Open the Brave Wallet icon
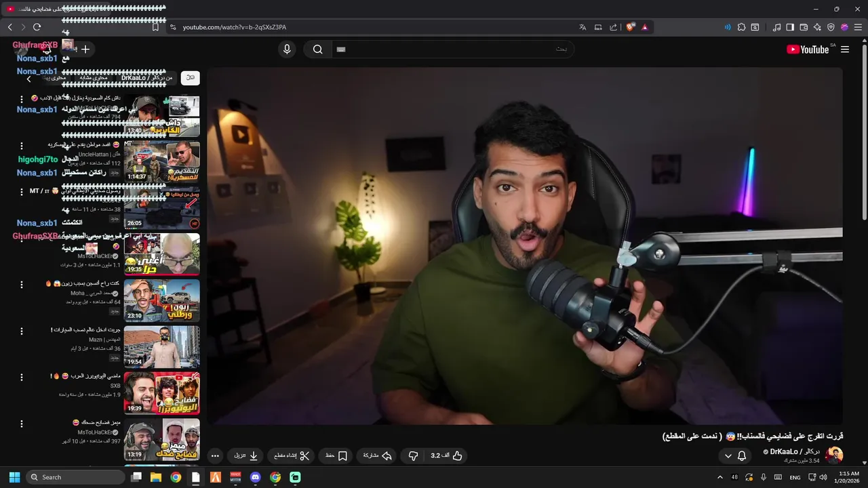Viewport: 868px width, 488px height. coord(804,27)
